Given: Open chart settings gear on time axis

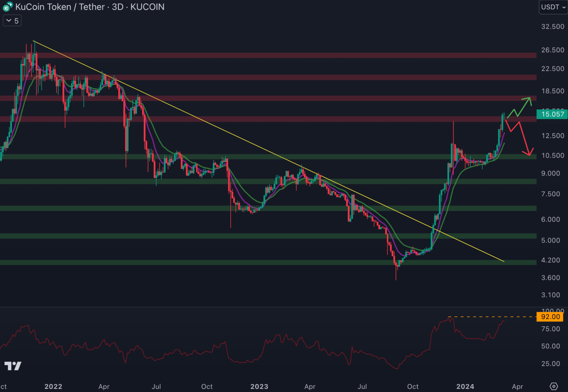Looking at the screenshot, I should [x=553, y=386].
